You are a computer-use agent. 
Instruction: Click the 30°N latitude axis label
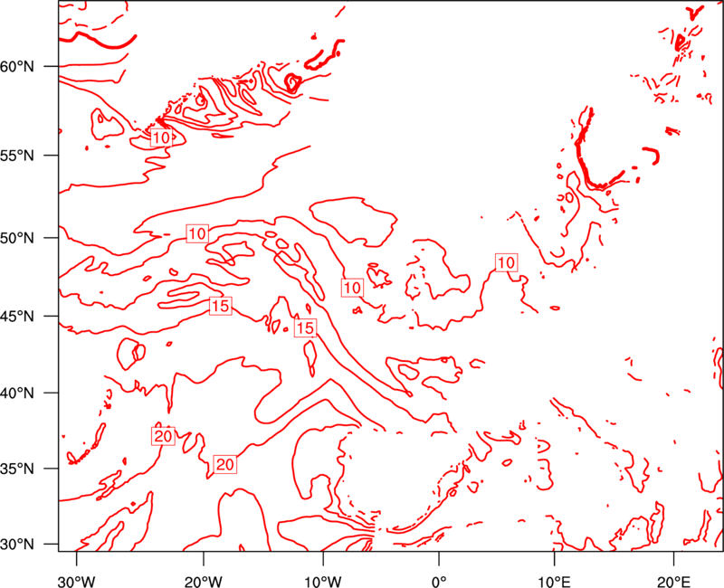17,545
